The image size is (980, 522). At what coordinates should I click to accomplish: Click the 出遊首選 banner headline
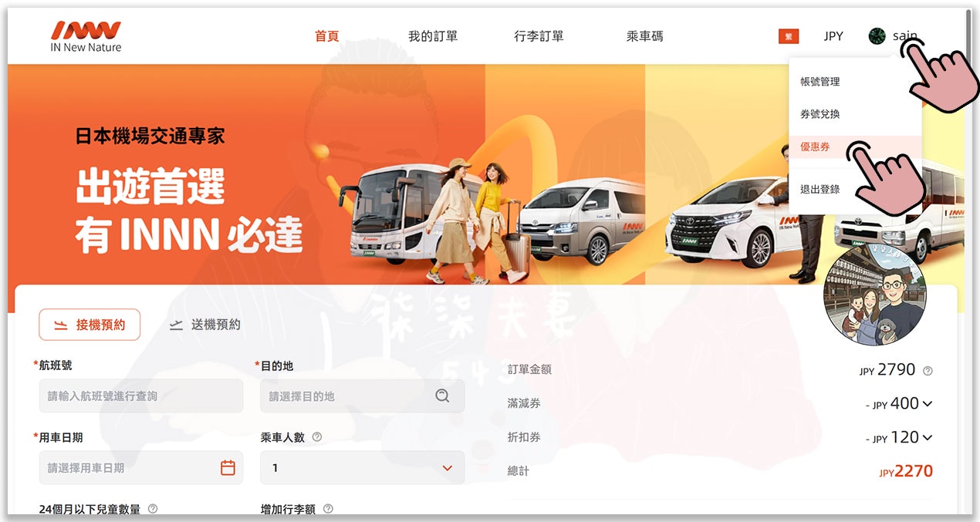150,187
